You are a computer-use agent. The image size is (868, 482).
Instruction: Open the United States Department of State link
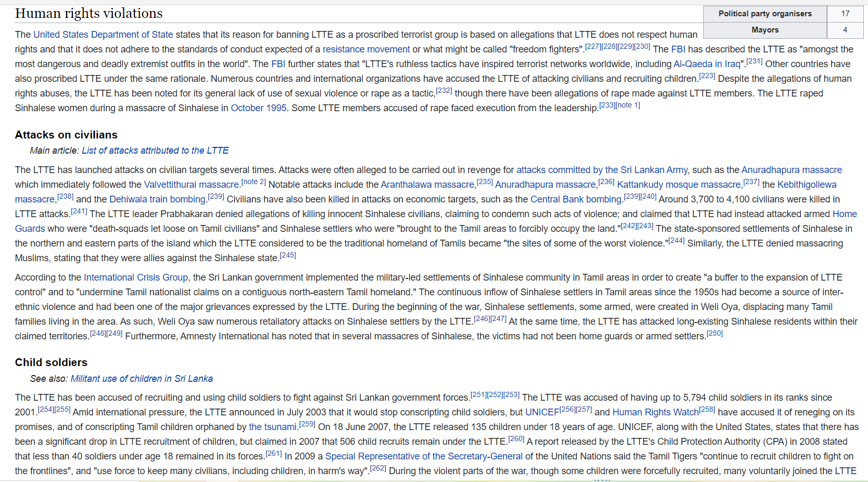pyautogui.click(x=103, y=35)
